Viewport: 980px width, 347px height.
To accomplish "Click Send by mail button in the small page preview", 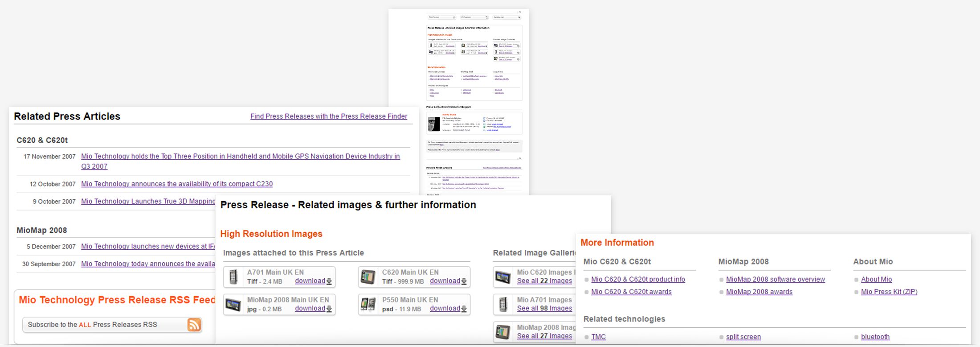I will [x=507, y=17].
